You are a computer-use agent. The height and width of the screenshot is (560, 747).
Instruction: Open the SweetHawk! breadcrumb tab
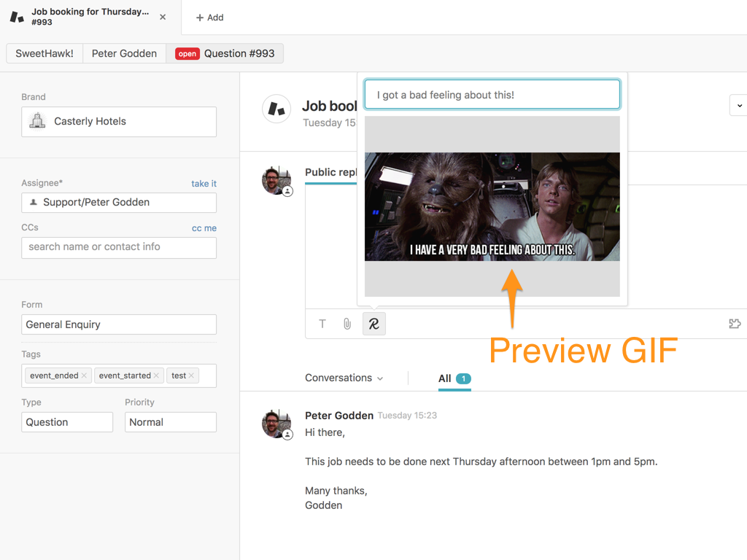44,53
